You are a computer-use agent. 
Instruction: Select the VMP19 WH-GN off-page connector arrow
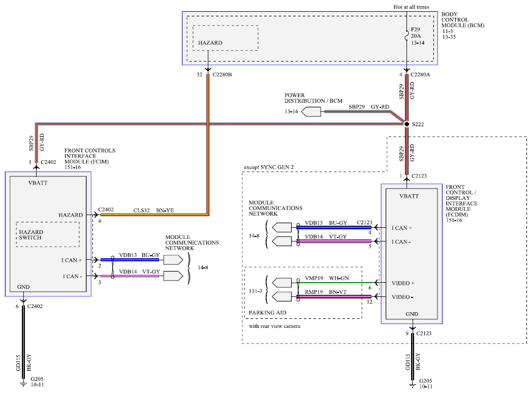[282, 282]
